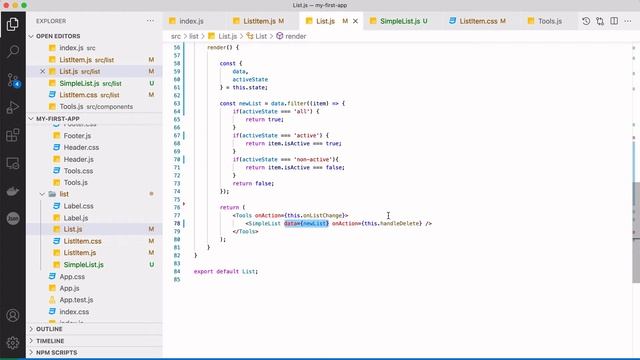Open the Docker view
Viewport: 640px width, 360px height.
tap(13, 191)
